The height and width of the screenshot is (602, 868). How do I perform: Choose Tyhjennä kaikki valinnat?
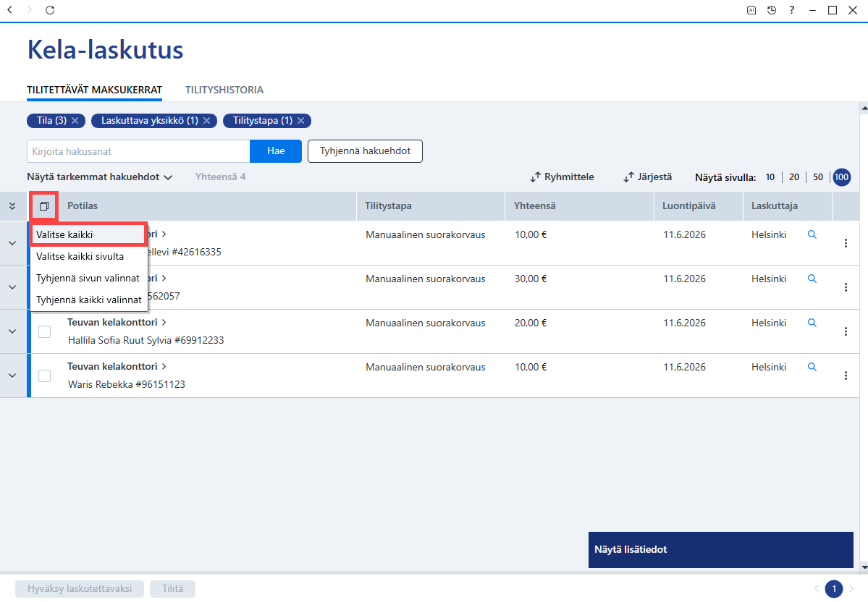(x=89, y=300)
